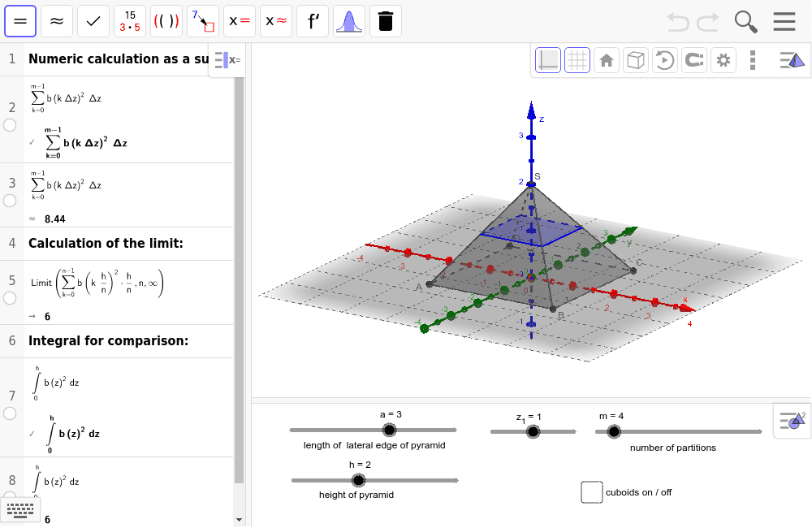Open 3D graphics settings gear
This screenshot has height=528, width=812.
tap(723, 61)
